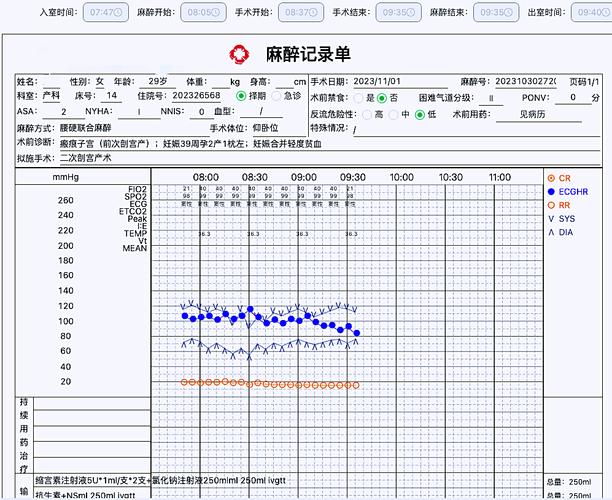Select the 急诊 radio button
This screenshot has height=500, width=612.
point(276,96)
